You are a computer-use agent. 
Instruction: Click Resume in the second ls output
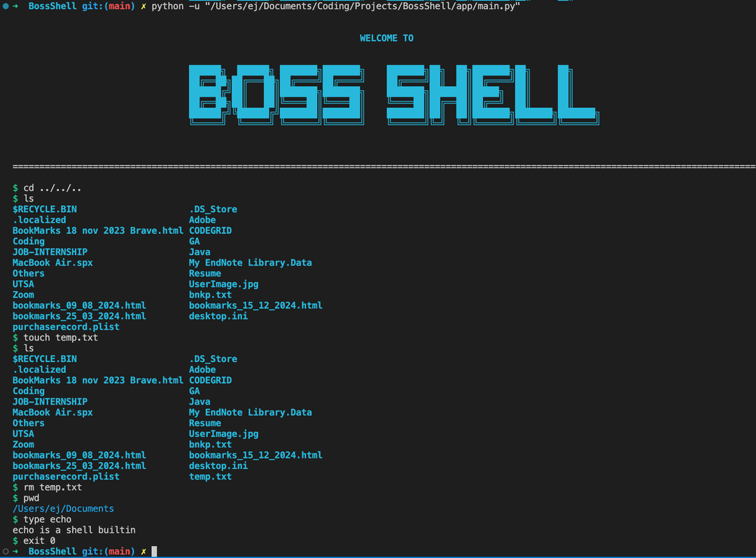(x=205, y=423)
